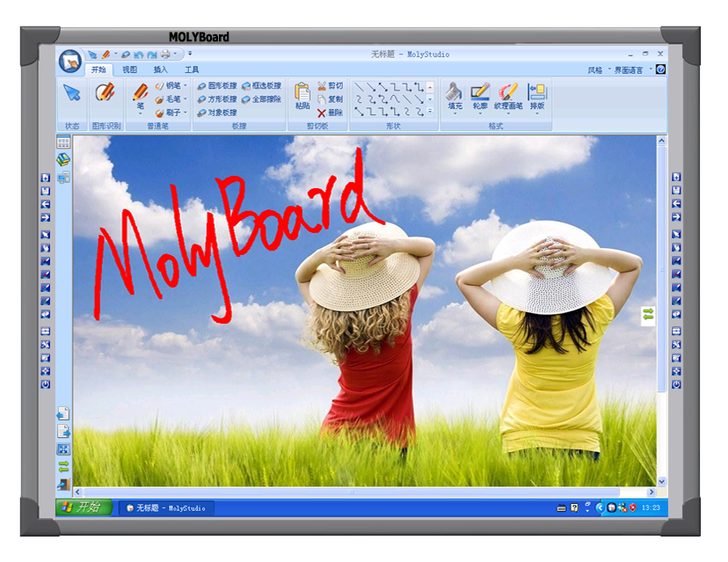Open the 填充 fill paint bucket
Viewport: 728px width, 562px height.
(455, 98)
